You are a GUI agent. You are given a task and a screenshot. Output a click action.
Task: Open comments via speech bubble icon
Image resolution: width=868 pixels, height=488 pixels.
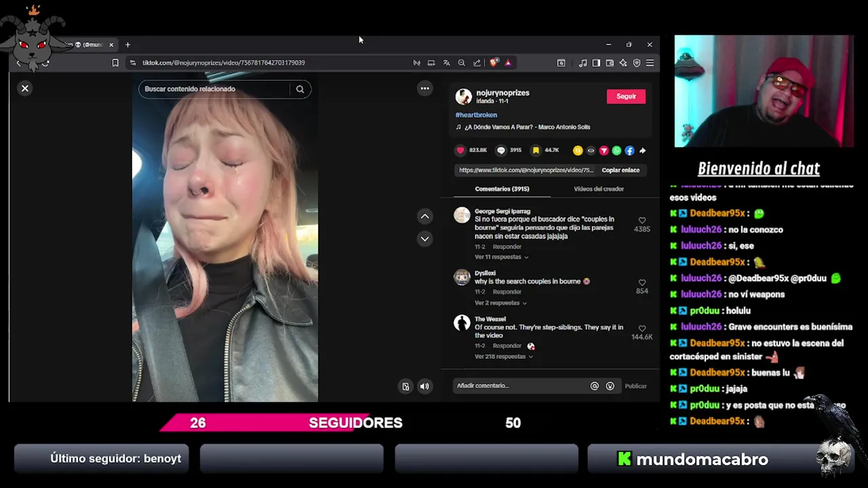501,150
